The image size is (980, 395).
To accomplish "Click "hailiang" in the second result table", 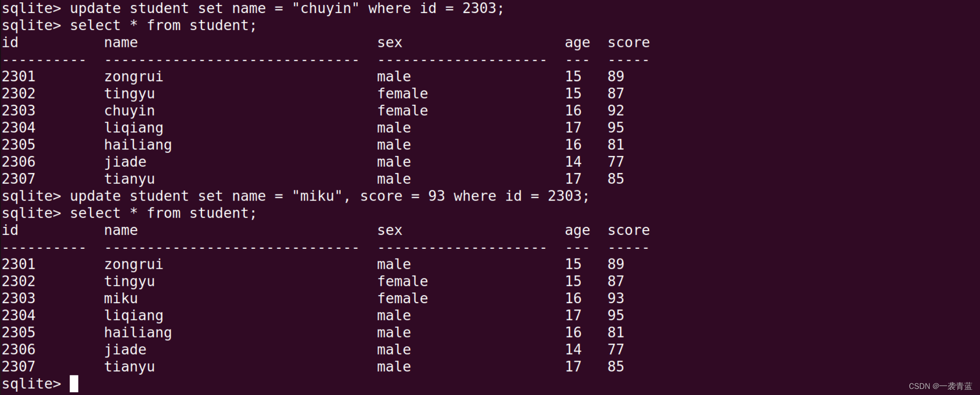I will click(x=137, y=333).
